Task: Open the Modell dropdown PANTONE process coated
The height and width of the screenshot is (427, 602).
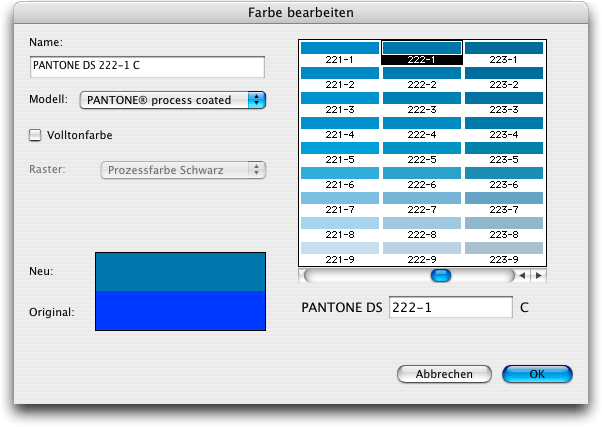Action: [x=173, y=100]
